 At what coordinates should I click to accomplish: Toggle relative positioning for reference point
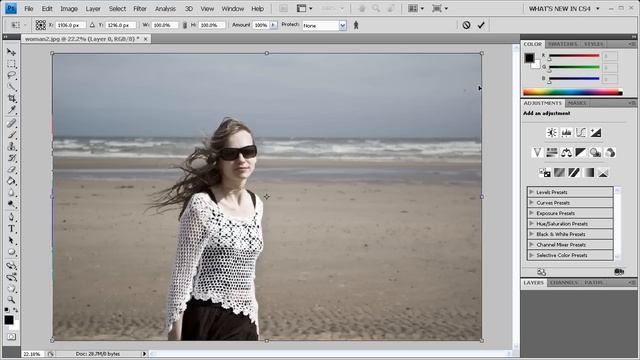coord(92,25)
